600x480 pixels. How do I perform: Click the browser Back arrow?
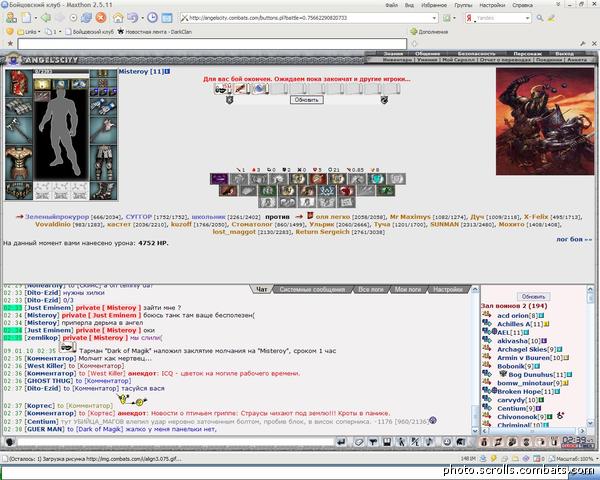click(46, 18)
